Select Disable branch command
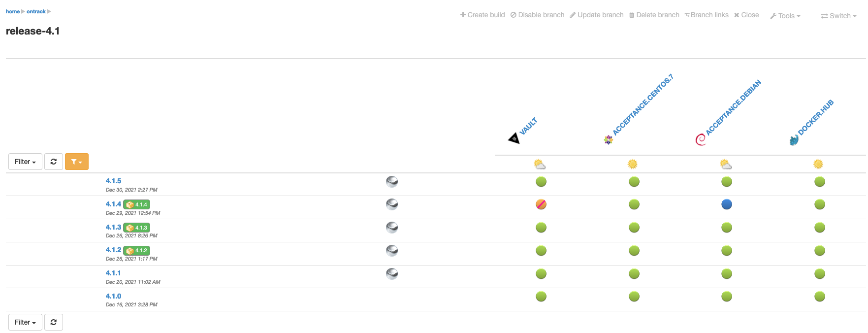Image resolution: width=868 pixels, height=333 pixels. 538,15
